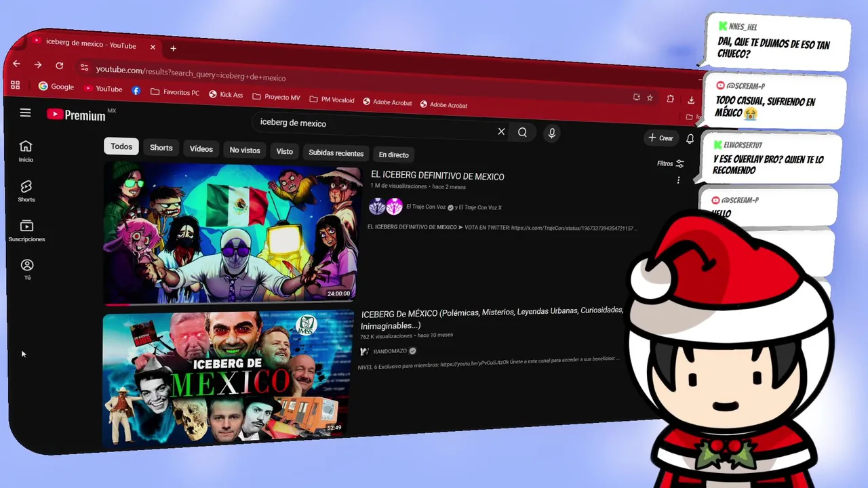Viewport: 868px width, 488px height.
Task: Bookmark this page with the star
Action: 650,98
